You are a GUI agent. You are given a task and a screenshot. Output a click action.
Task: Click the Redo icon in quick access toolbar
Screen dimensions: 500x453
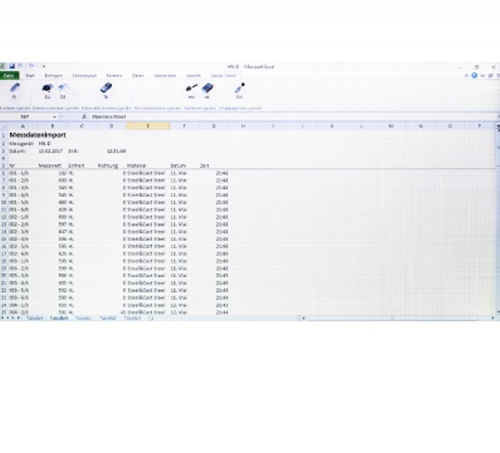(x=31, y=66)
